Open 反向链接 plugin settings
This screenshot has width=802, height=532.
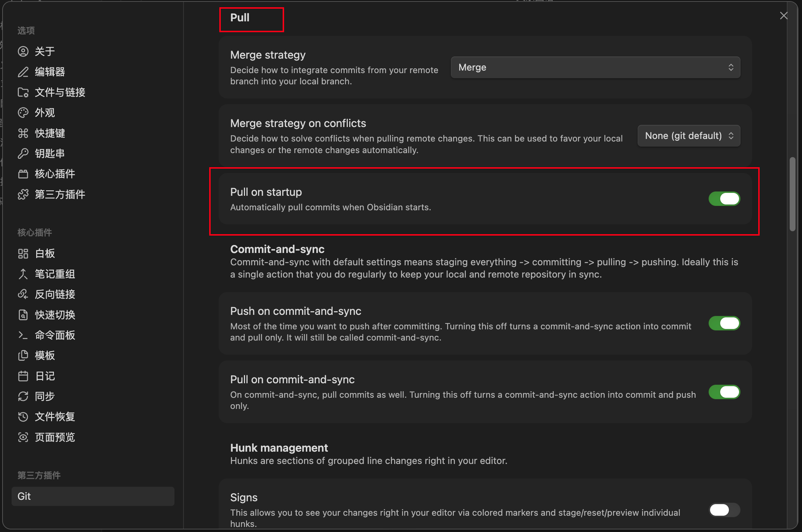(x=93, y=294)
